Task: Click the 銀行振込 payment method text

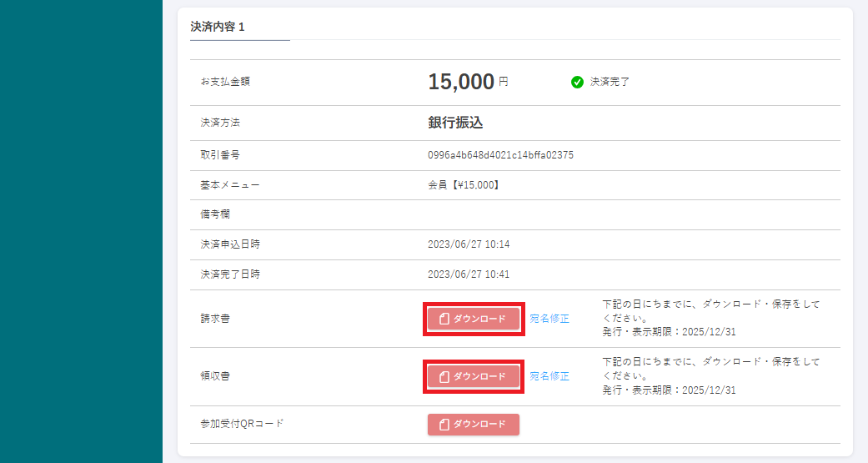Action: [455, 123]
